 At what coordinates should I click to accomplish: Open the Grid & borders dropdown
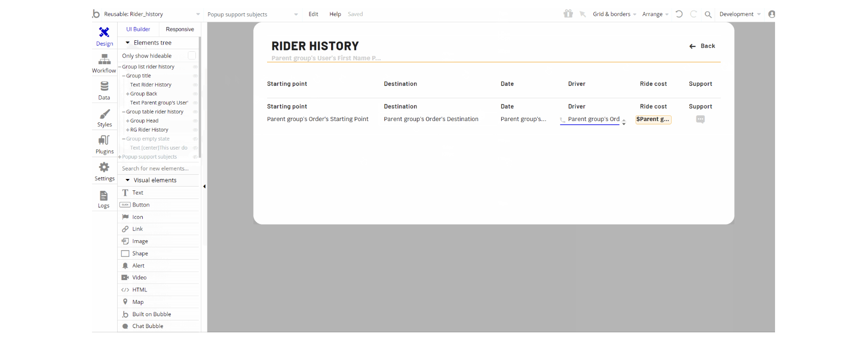614,14
